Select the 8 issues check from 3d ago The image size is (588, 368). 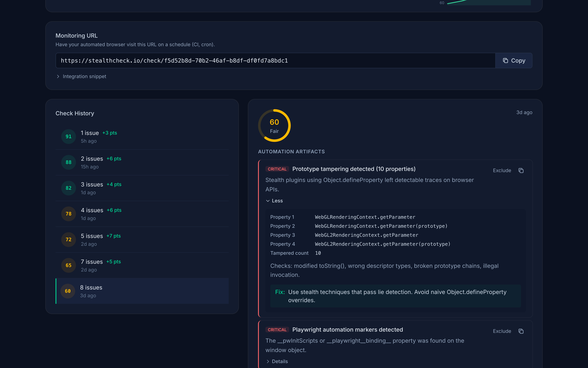[x=142, y=291]
